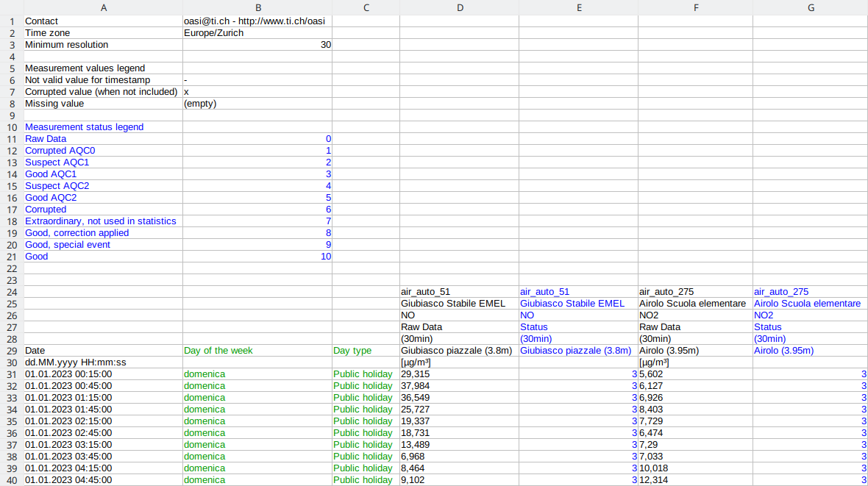Click 'Not valid value for timestamp' cell

tap(103, 79)
